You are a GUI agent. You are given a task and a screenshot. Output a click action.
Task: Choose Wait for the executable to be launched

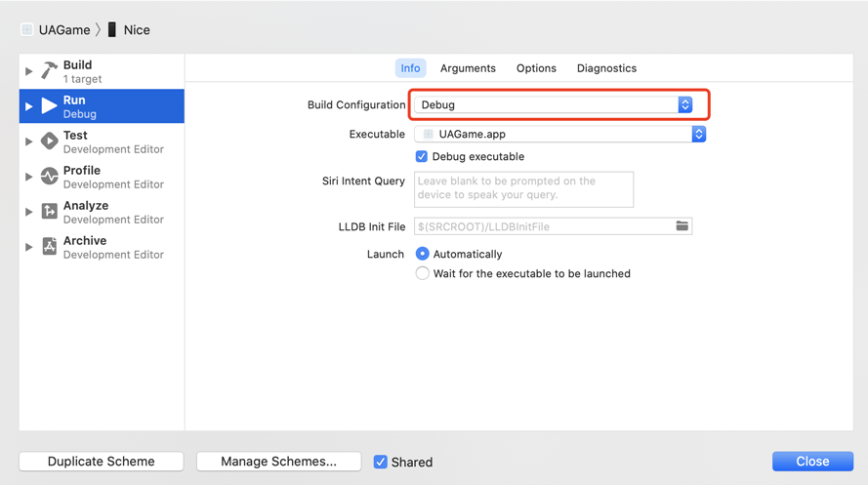point(423,273)
